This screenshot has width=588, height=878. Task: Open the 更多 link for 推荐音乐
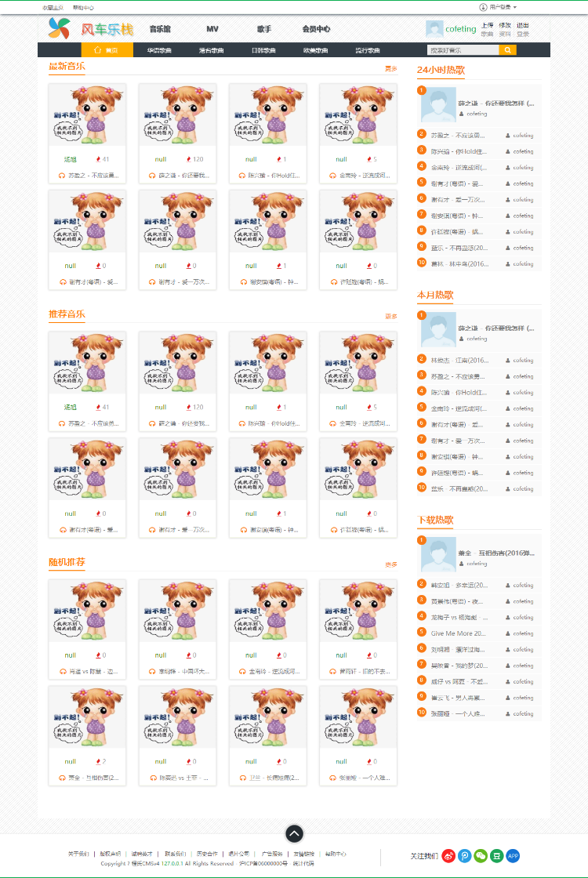(x=391, y=317)
